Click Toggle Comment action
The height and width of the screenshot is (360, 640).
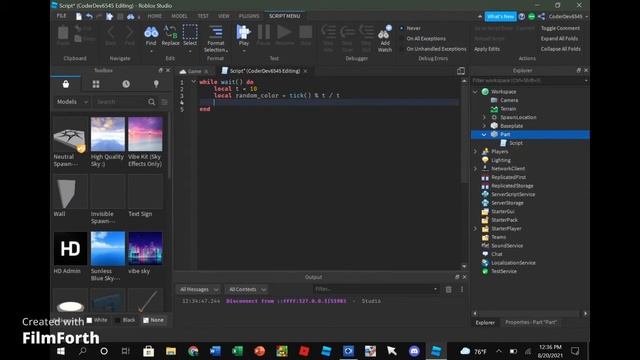click(560, 28)
